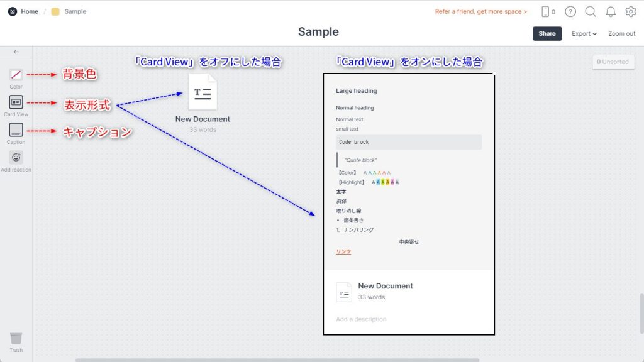The width and height of the screenshot is (644, 362).
Task: Click the 33 words count in the card footer
Action: 371,297
